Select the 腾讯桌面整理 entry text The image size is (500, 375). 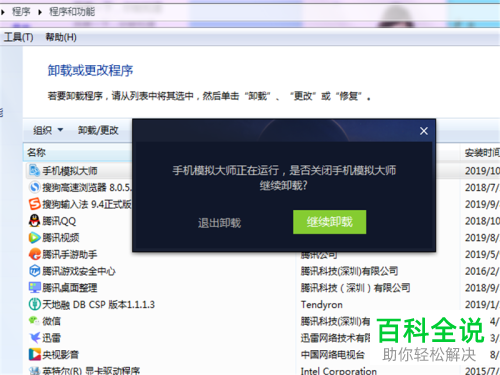coord(70,288)
